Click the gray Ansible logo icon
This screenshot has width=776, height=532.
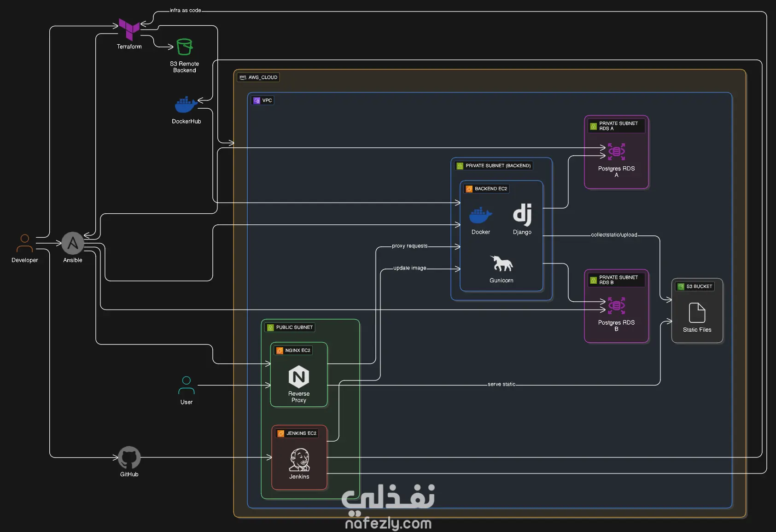73,243
